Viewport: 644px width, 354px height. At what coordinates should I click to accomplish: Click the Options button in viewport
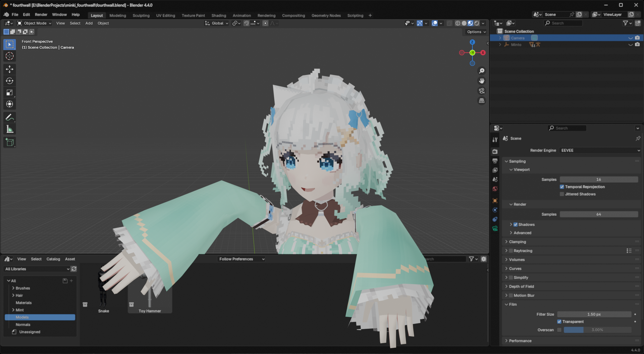[476, 32]
